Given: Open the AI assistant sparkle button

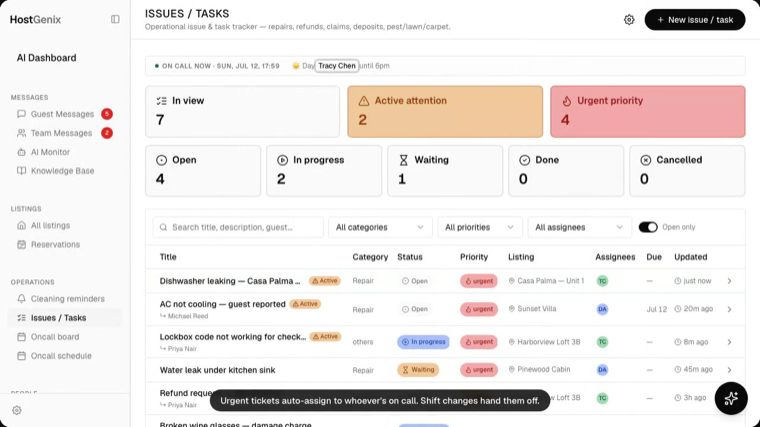Looking at the screenshot, I should coord(731,398).
